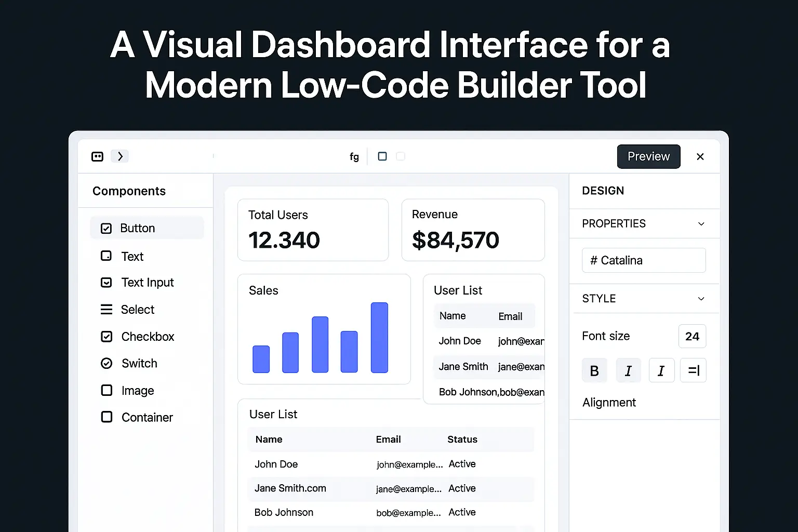This screenshot has height=532, width=798.
Task: Open the User List card header
Action: 458,290
